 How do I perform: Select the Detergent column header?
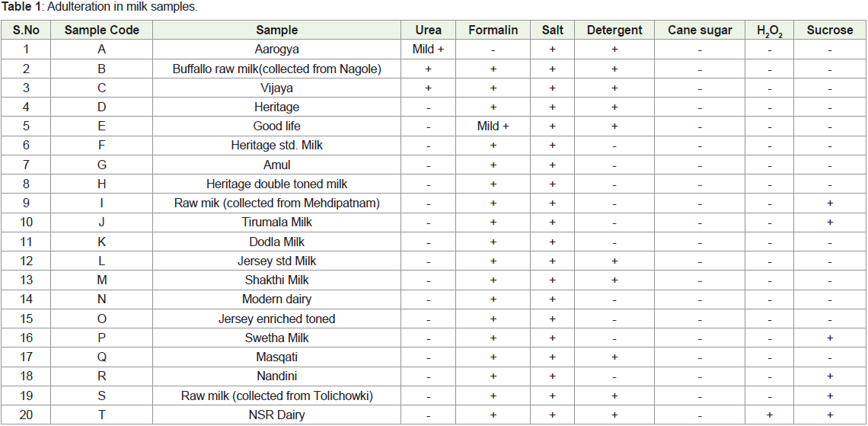[614, 30]
